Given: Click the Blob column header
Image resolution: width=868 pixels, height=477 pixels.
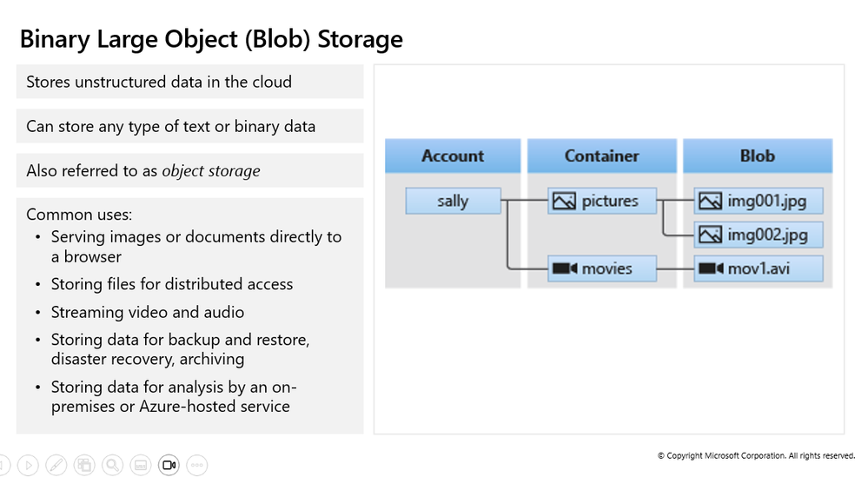Looking at the screenshot, I should coord(757,156).
